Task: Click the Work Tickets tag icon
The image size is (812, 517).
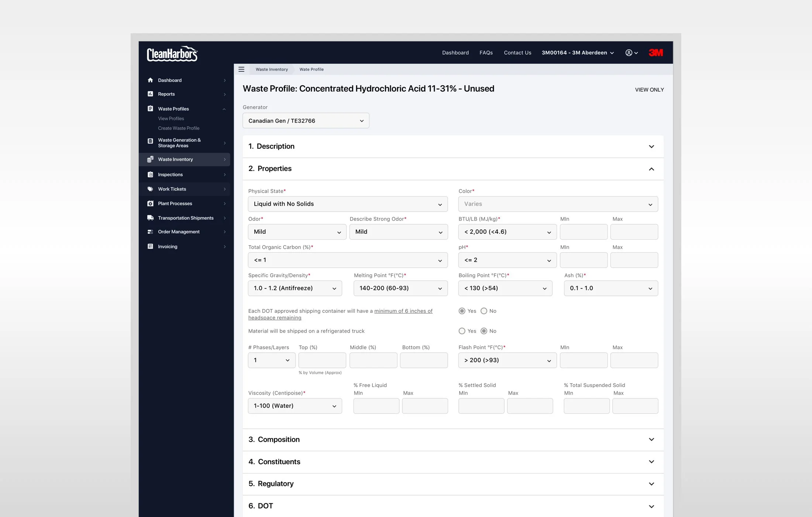Action: tap(150, 189)
